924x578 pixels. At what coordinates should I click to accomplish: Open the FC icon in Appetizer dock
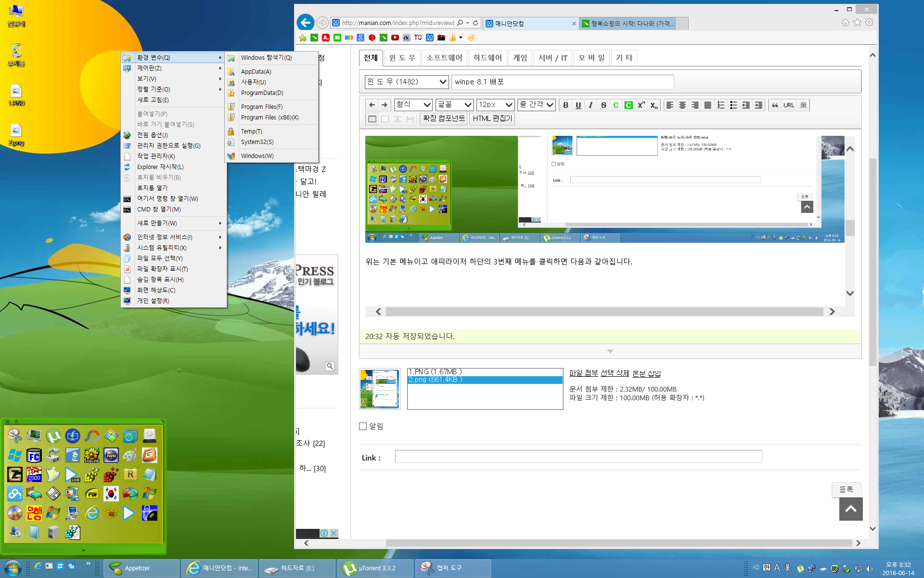click(34, 455)
